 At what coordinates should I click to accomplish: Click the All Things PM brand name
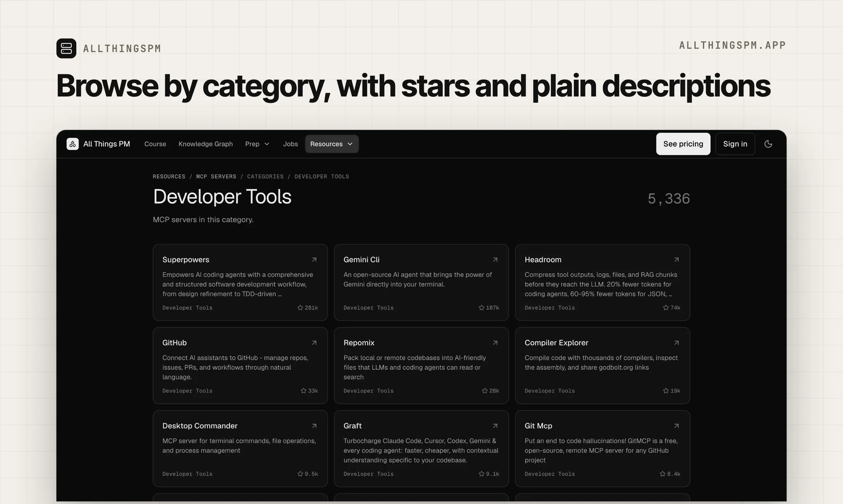point(107,144)
